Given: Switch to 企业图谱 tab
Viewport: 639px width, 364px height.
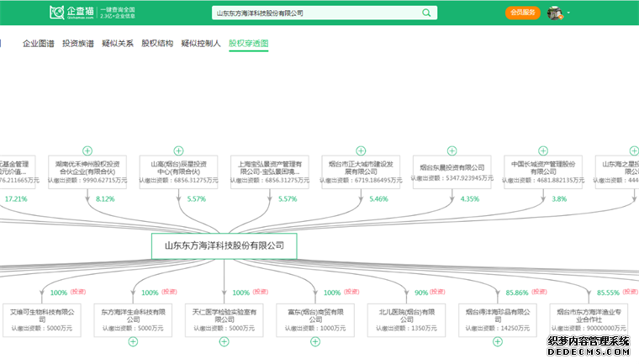Looking at the screenshot, I should pyautogui.click(x=39, y=44).
